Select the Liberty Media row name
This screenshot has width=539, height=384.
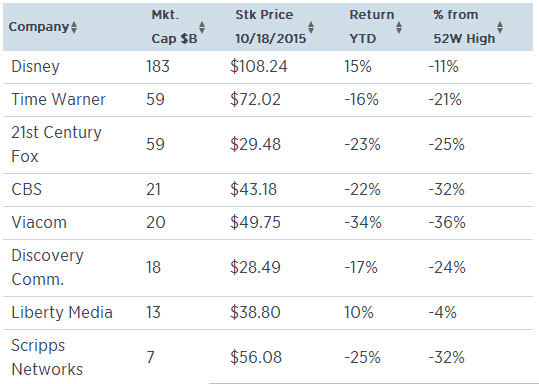(62, 312)
